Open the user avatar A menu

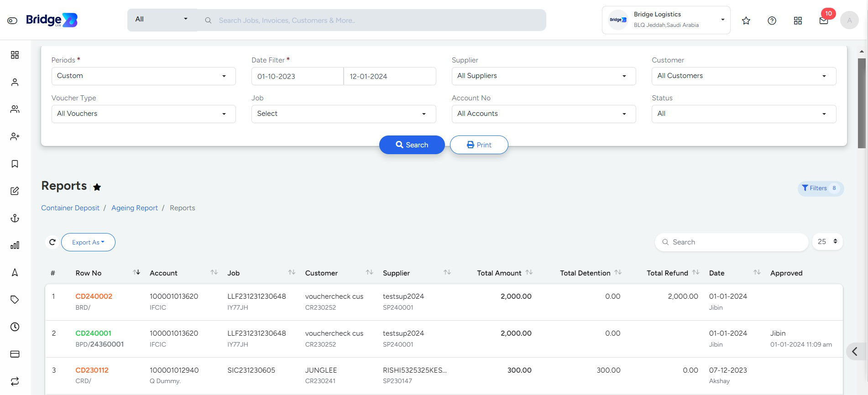click(849, 20)
